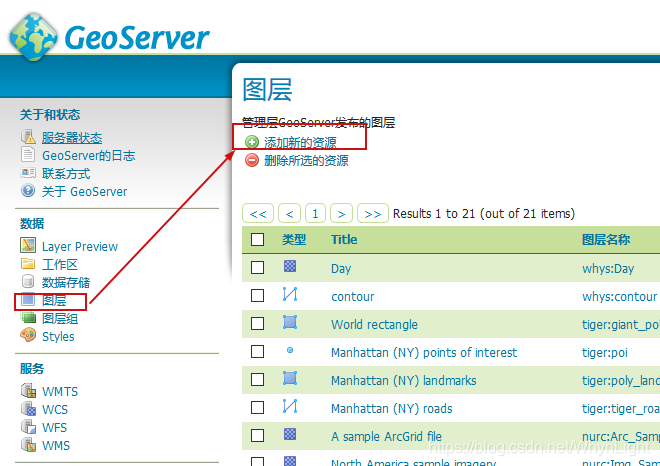The height and width of the screenshot is (466, 660).
Task: Open the World rectangle title link
Action: [374, 325]
